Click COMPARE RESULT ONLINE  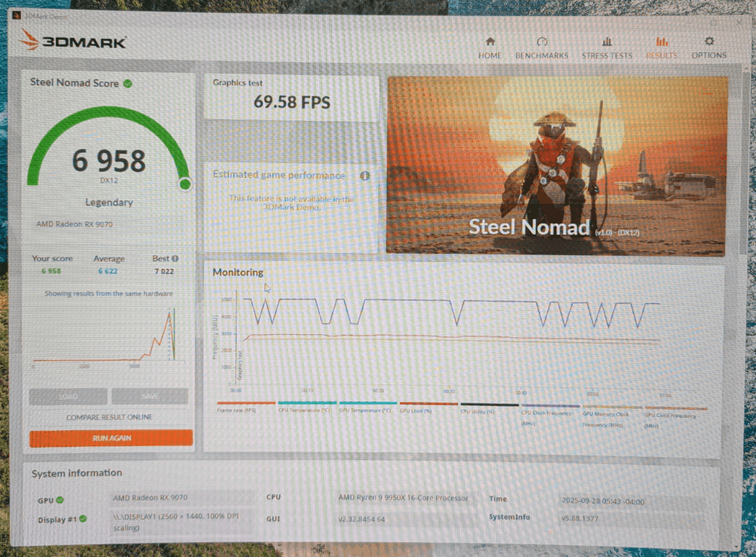[x=109, y=417]
